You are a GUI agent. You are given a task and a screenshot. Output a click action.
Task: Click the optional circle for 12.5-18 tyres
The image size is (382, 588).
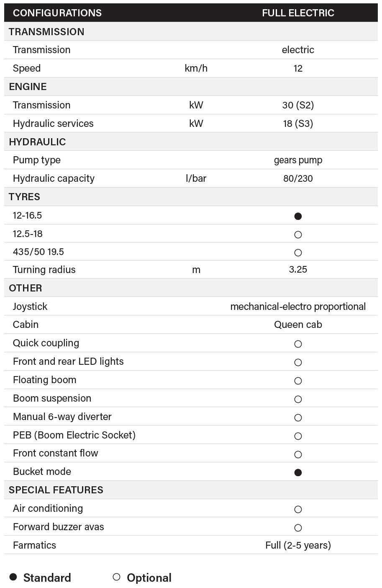coord(298,235)
